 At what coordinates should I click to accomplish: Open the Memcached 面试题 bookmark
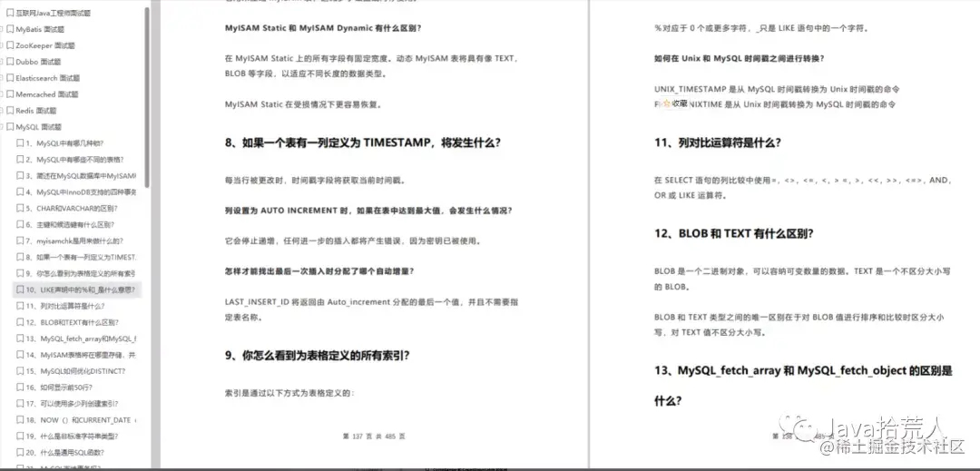coord(46,94)
